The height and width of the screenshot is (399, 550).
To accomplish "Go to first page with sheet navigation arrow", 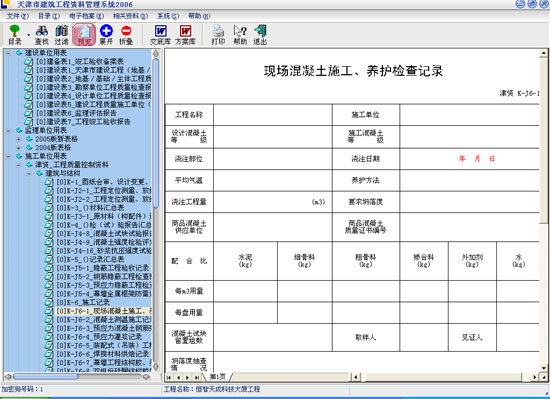I will point(169,377).
